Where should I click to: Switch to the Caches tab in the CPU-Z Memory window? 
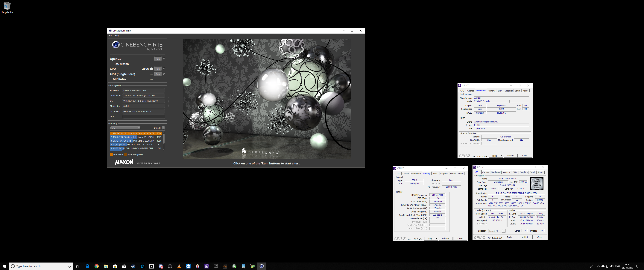coord(406,174)
